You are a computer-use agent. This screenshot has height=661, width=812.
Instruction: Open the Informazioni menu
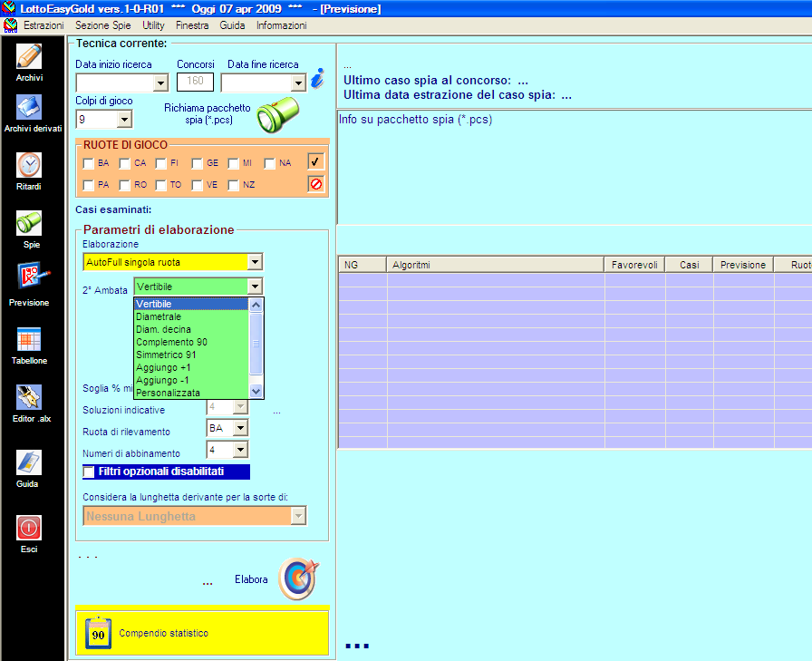point(282,25)
